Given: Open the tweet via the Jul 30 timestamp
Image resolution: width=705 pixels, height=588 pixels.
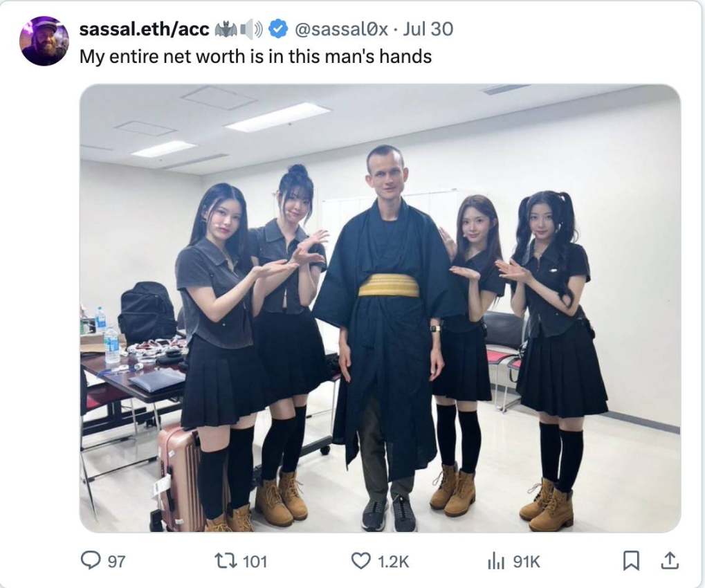Looking at the screenshot, I should pos(428,29).
